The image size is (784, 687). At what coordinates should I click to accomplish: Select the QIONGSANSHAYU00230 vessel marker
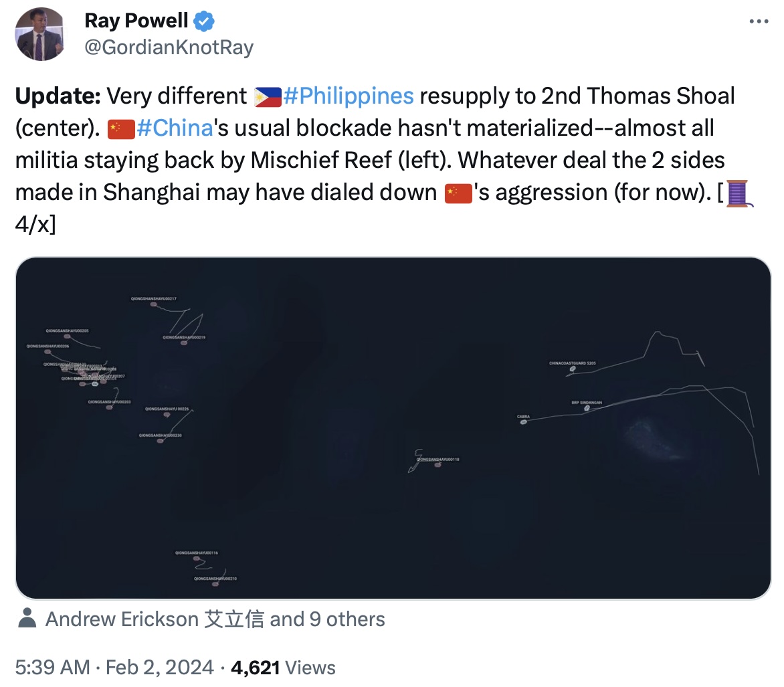[161, 440]
